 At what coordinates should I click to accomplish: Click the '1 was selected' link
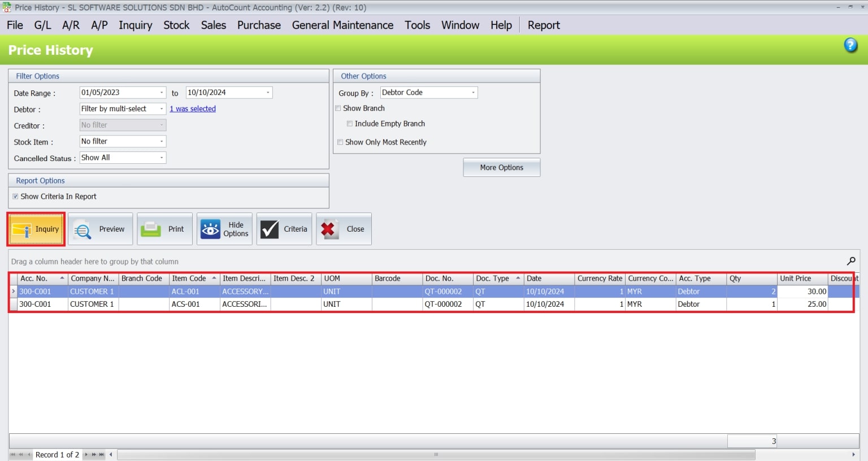click(x=193, y=109)
